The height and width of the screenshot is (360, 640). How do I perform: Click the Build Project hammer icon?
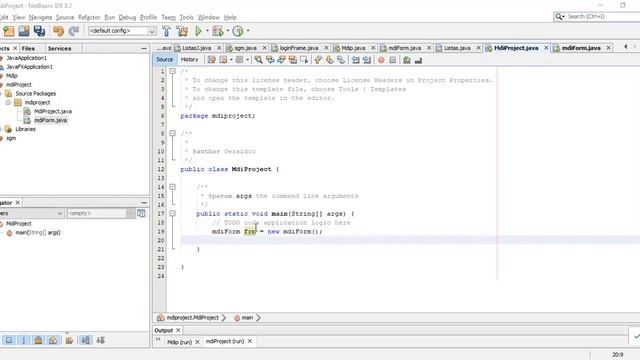(x=166, y=31)
